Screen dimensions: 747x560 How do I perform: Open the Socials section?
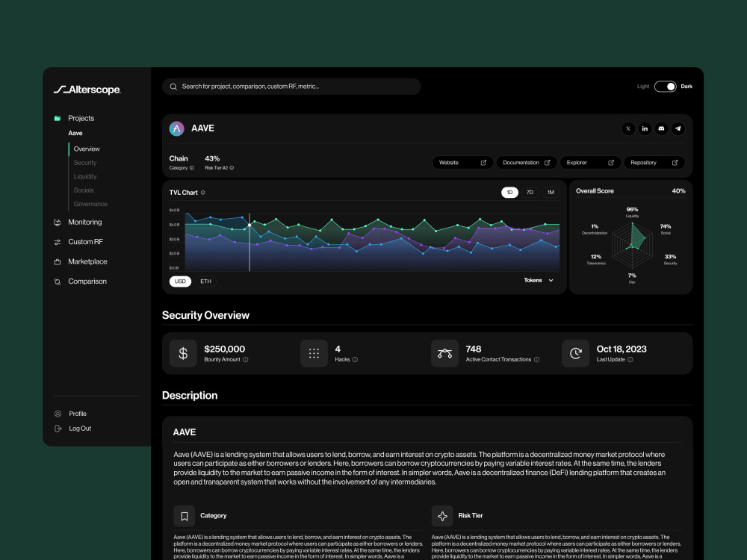tap(84, 190)
